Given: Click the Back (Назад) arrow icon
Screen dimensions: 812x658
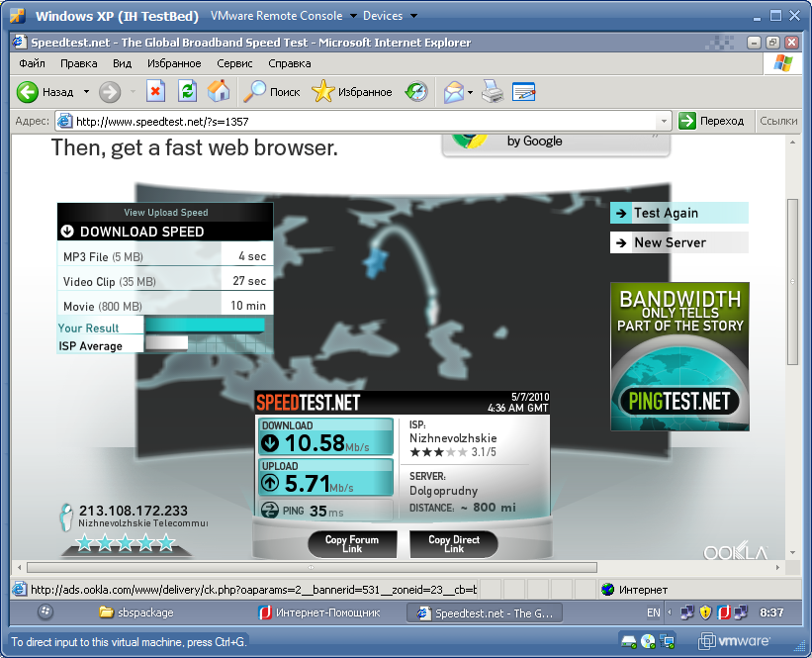Looking at the screenshot, I should (x=28, y=92).
